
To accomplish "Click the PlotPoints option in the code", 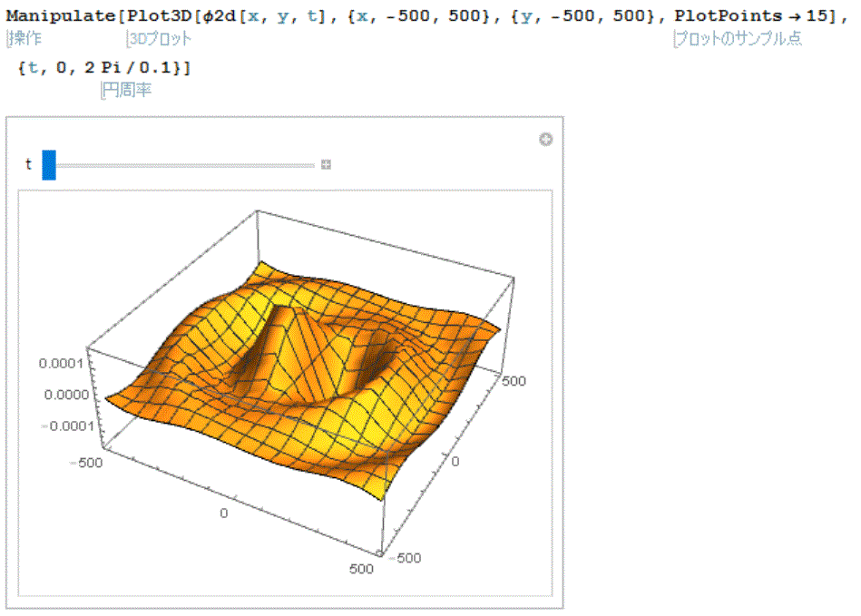I will point(729,16).
